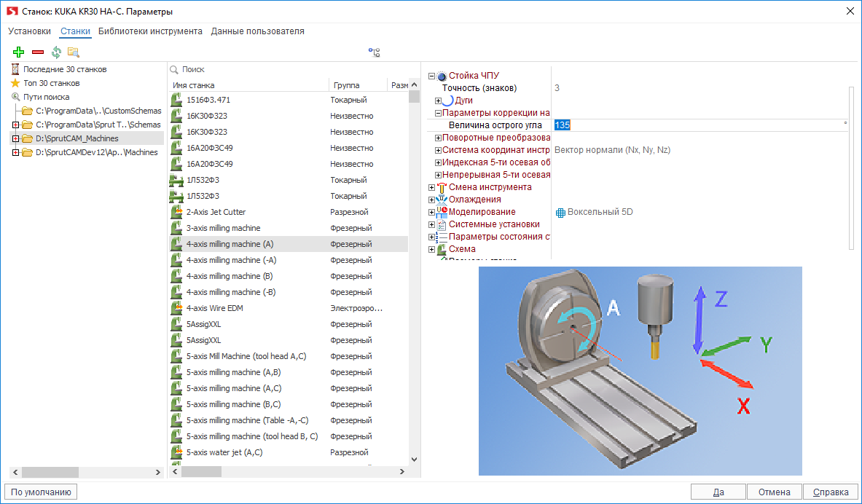Screen dimensions: 862x504
Task: Sort by Группа column header
Action: tap(358, 85)
